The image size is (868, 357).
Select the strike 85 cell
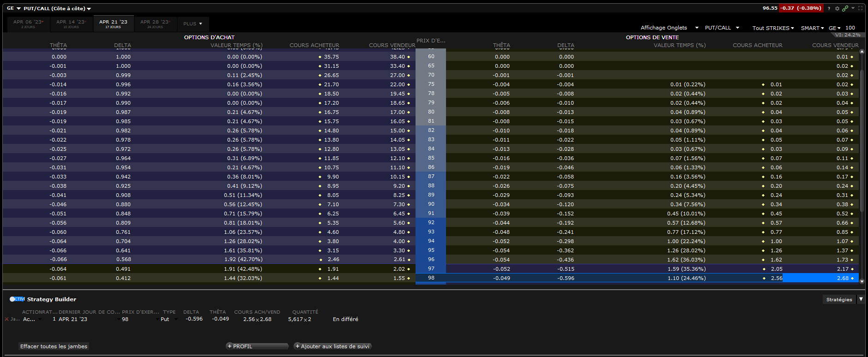coord(431,158)
